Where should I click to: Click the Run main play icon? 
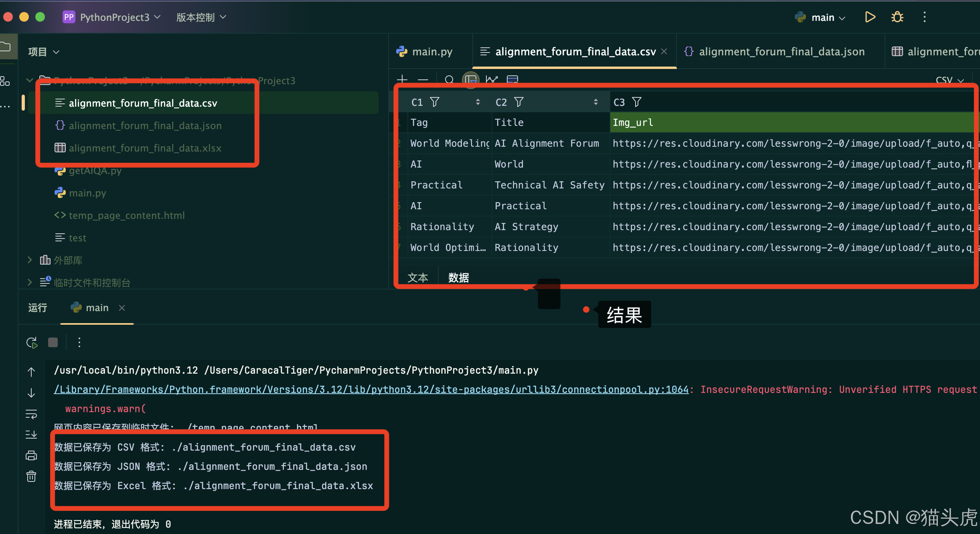pyautogui.click(x=870, y=17)
